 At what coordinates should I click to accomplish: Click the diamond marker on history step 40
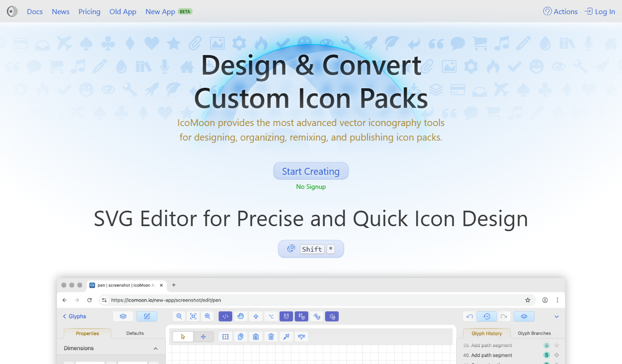point(556,355)
